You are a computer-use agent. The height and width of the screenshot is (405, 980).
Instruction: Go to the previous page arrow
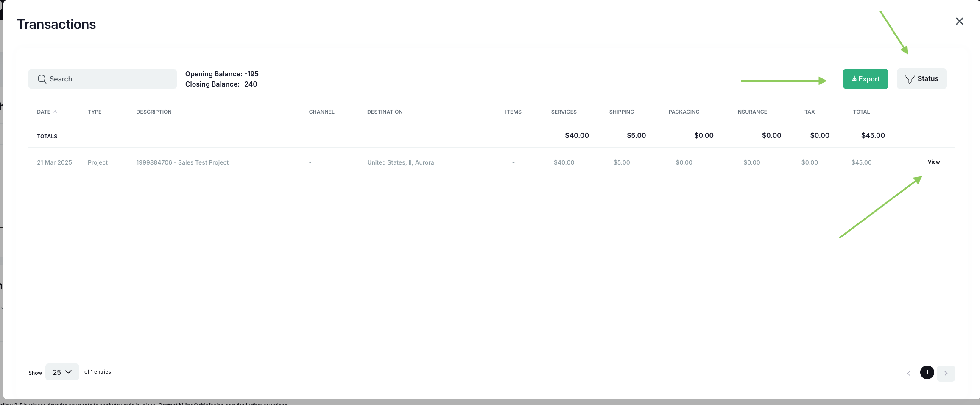908,374
